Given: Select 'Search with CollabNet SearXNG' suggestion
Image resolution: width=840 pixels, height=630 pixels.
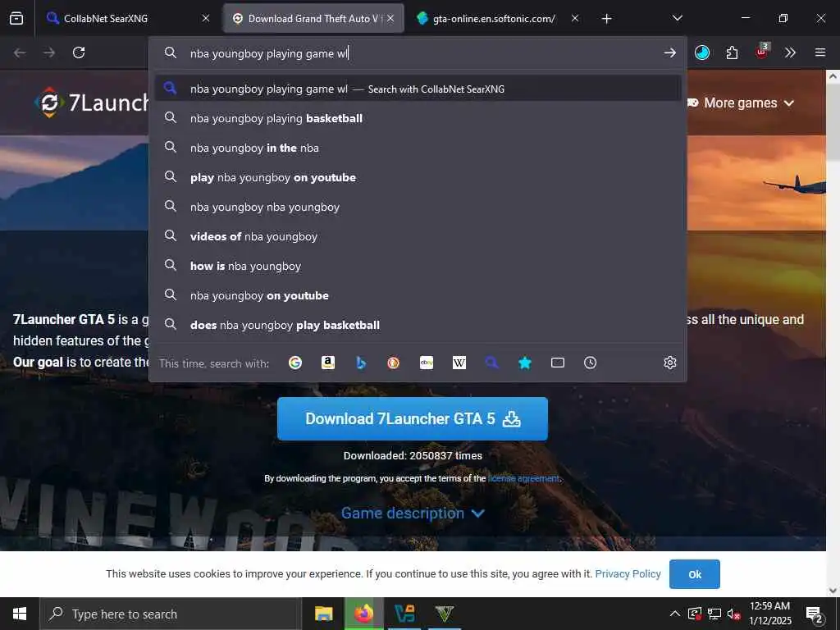Looking at the screenshot, I should tap(418, 89).
